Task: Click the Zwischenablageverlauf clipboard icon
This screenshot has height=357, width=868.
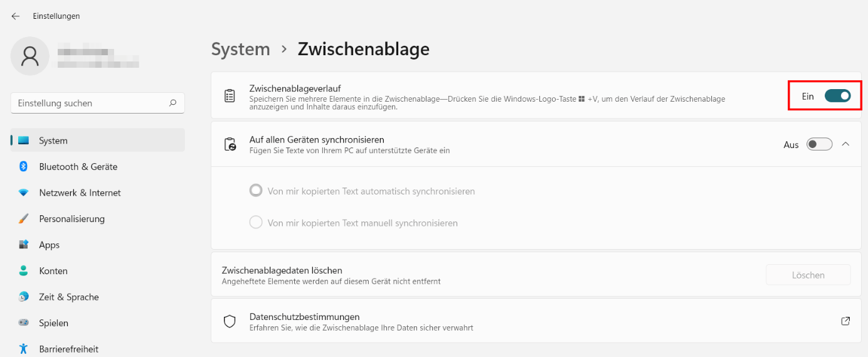Action: (230, 96)
